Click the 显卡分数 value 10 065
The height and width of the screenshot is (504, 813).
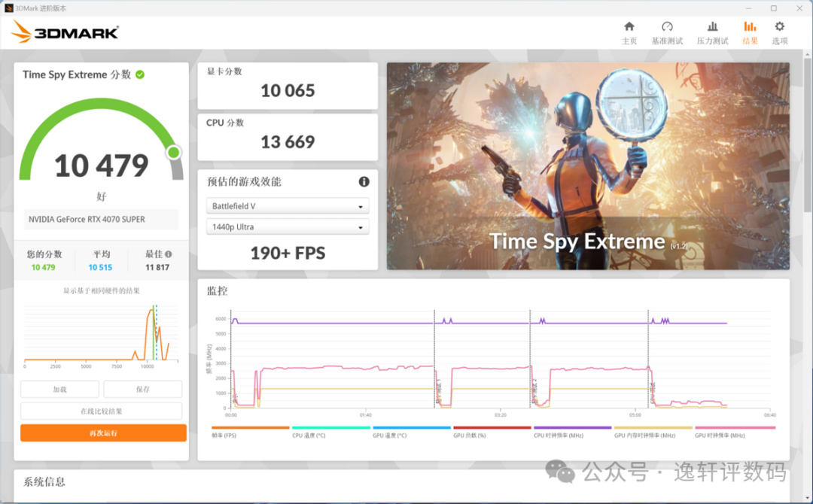point(288,91)
